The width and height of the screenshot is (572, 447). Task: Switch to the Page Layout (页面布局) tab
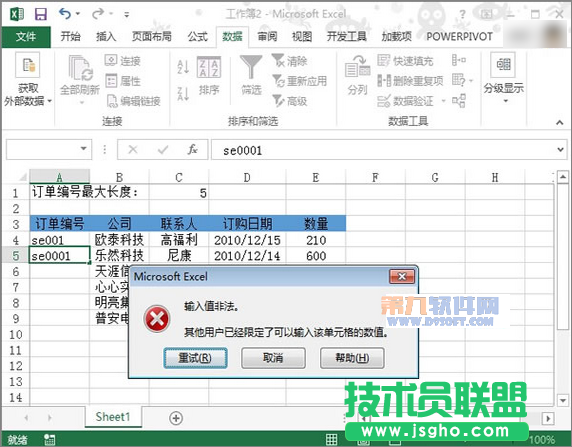coord(152,36)
